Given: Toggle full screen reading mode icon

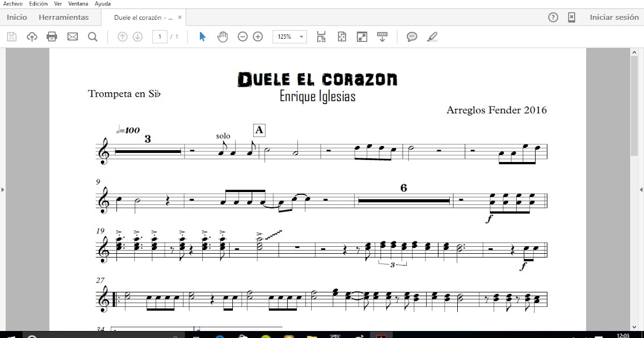Looking at the screenshot, I should point(362,36).
